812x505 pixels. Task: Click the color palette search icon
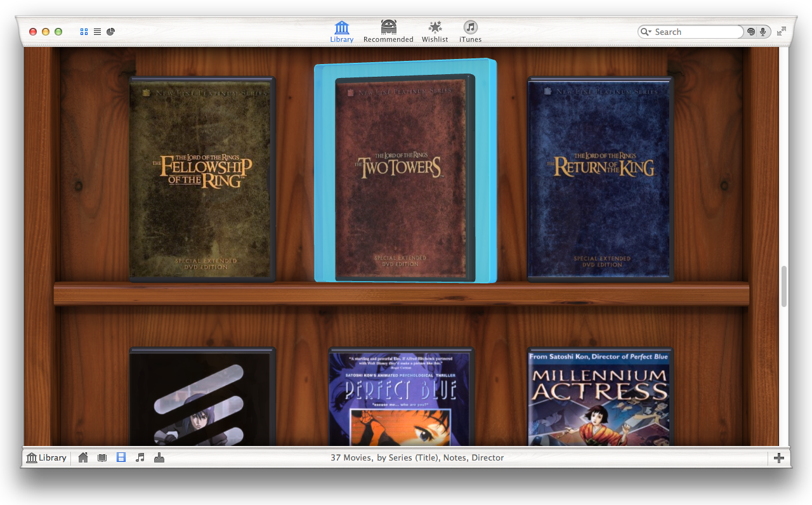(x=751, y=32)
